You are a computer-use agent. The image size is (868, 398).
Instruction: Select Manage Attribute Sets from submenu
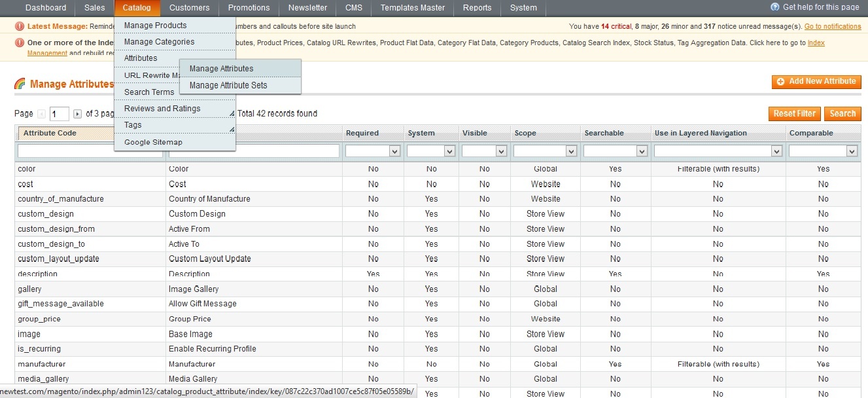[x=228, y=85]
